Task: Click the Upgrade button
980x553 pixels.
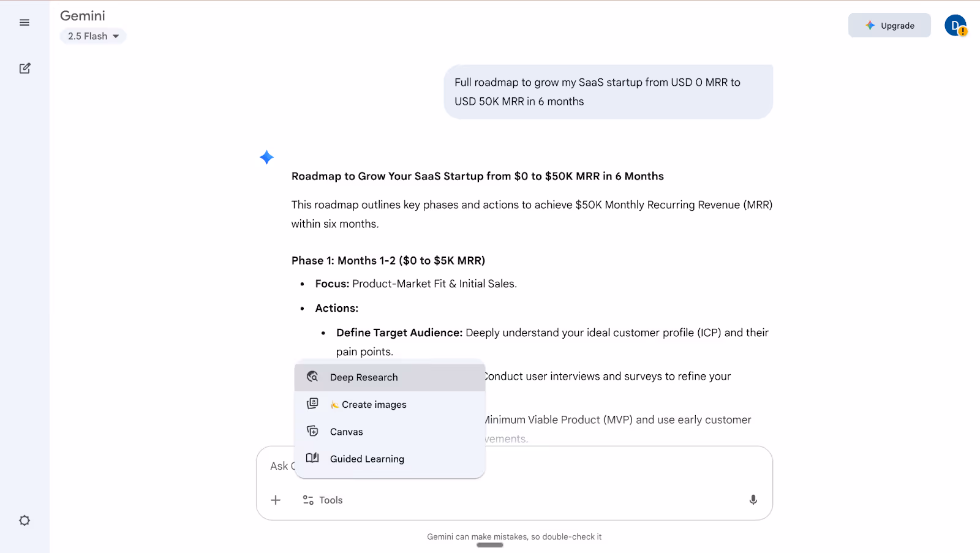Action: pyautogui.click(x=889, y=25)
